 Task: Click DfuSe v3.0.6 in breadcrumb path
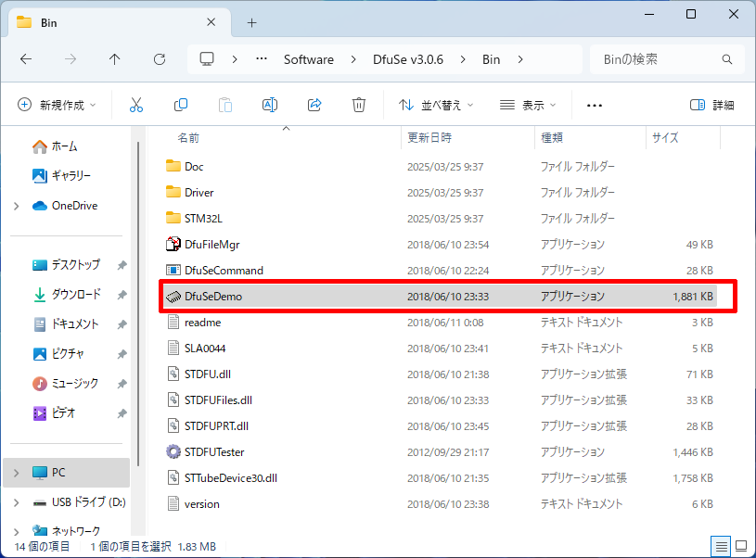408,59
